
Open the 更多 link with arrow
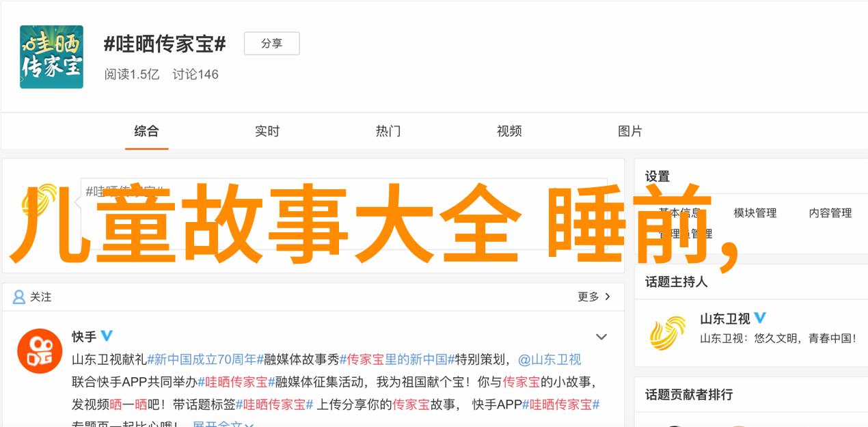point(594,297)
